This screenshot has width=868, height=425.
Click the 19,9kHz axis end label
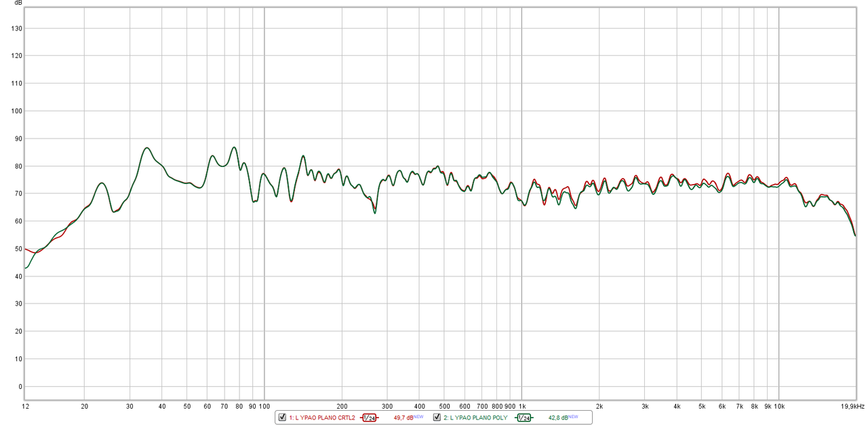tap(853, 406)
